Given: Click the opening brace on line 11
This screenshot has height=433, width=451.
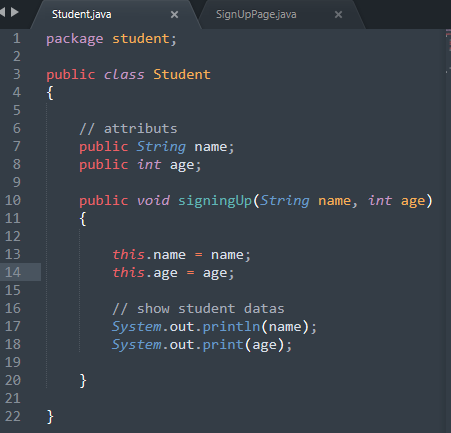Looking at the screenshot, I should (83, 219).
